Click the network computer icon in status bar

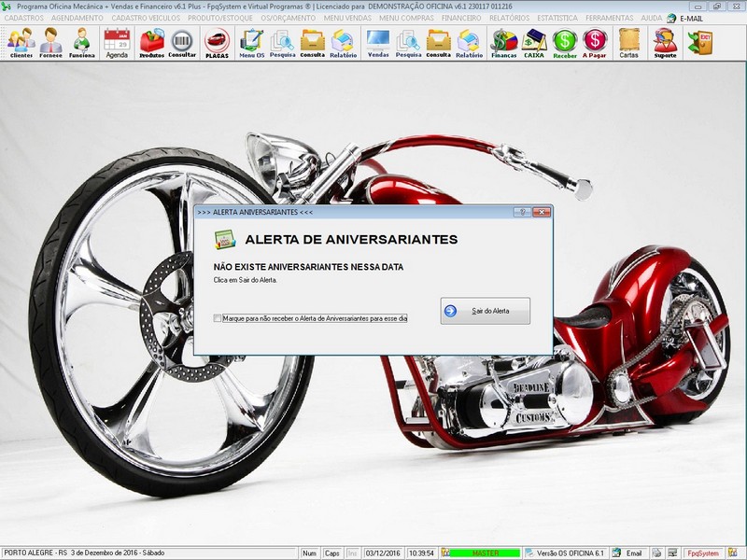click(x=671, y=553)
